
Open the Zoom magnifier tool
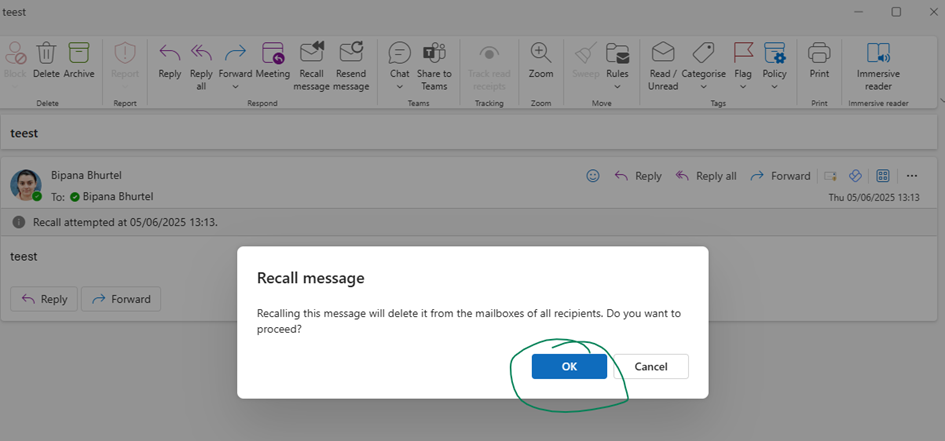541,53
